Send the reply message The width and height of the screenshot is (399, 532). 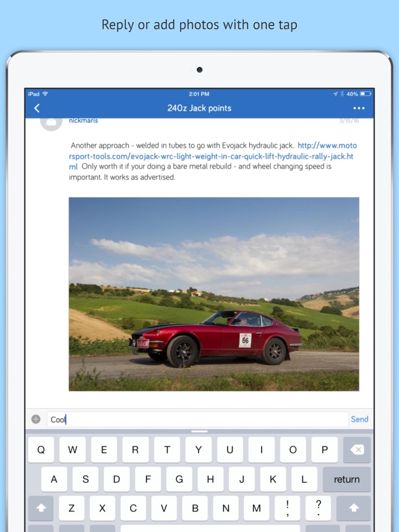click(359, 419)
